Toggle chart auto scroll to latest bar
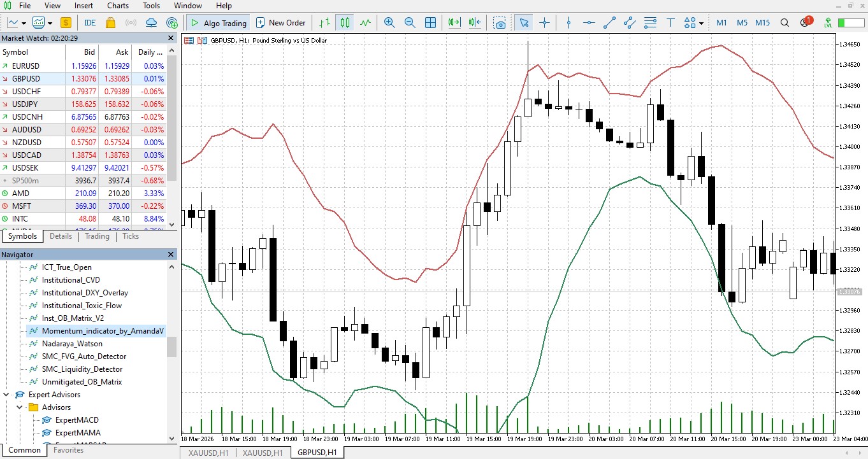 (454, 23)
